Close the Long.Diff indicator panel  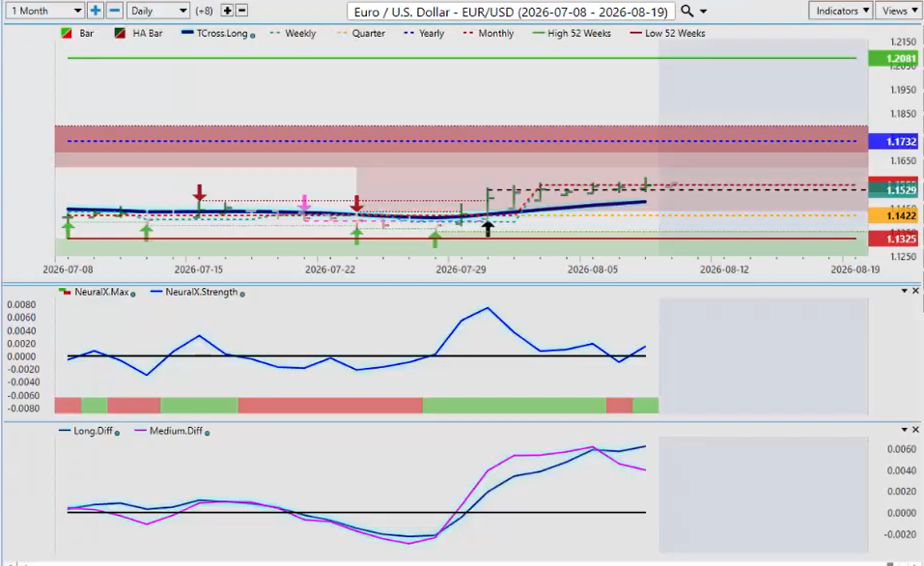click(915, 430)
